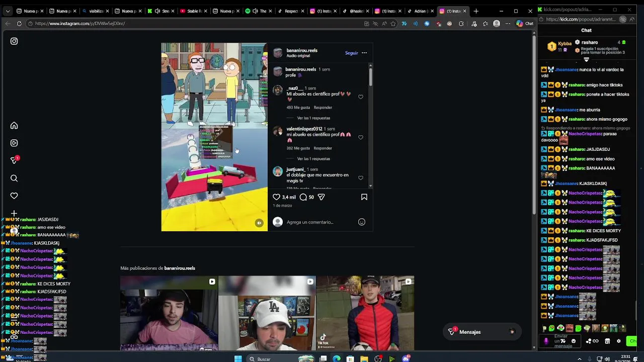Add page to favorites star
This screenshot has height=362, width=644.
click(x=393, y=23)
